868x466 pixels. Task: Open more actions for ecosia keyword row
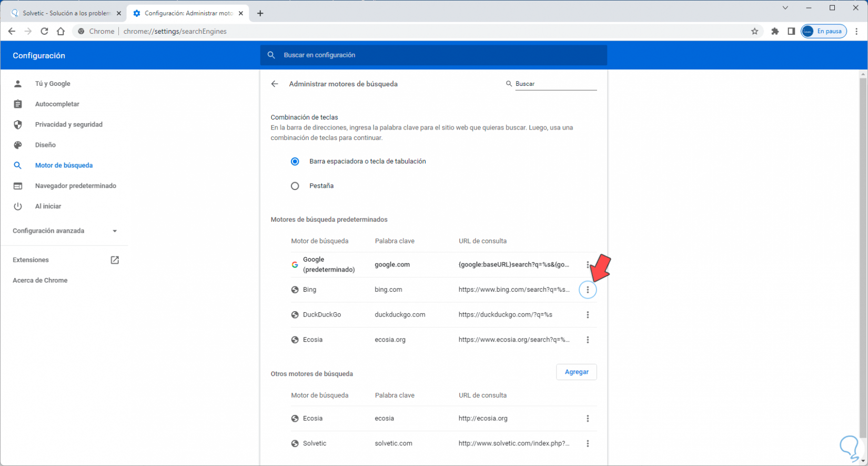tap(588, 419)
